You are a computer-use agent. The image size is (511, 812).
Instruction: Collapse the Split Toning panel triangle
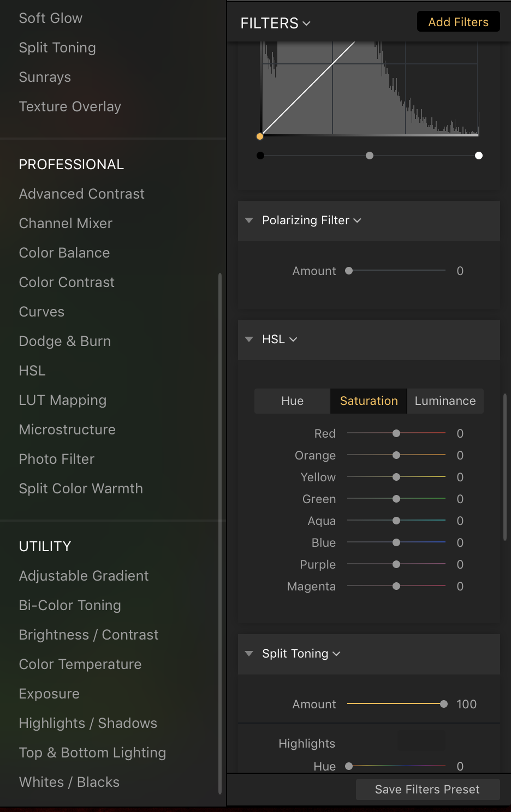tap(249, 654)
